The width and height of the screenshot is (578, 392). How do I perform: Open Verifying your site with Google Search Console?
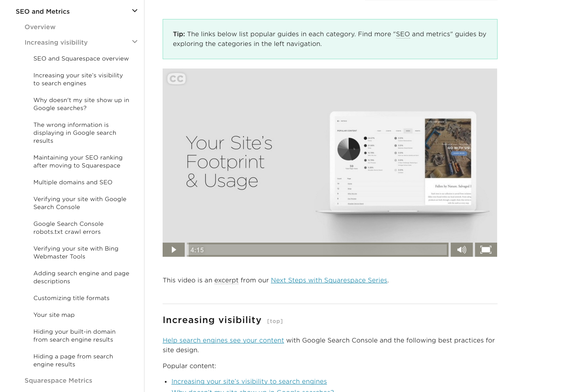tap(80, 203)
